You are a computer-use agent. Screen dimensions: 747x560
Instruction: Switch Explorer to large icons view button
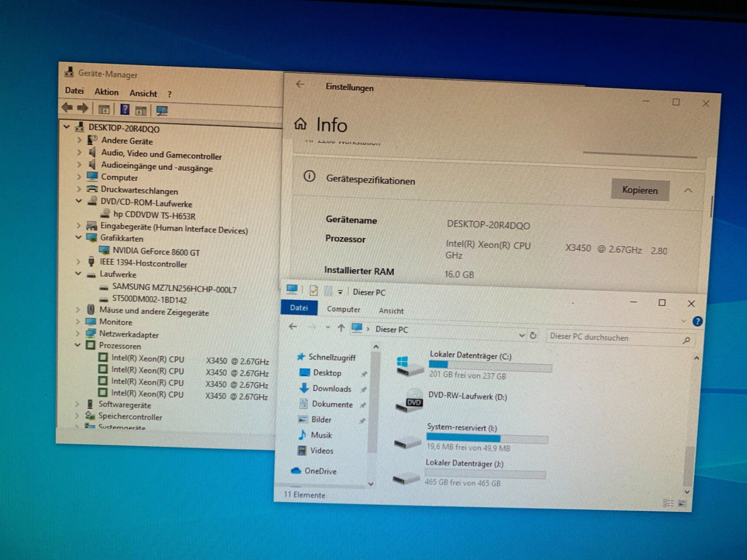point(681,503)
